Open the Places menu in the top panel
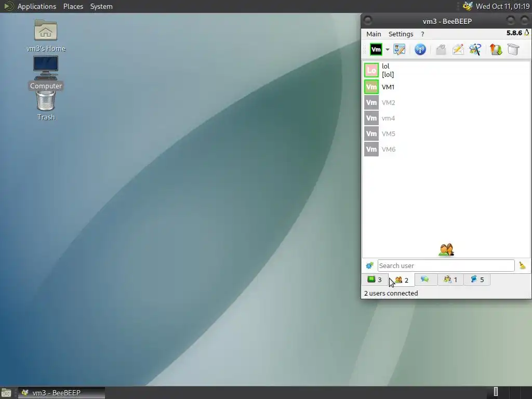The image size is (532, 399). coord(73,6)
